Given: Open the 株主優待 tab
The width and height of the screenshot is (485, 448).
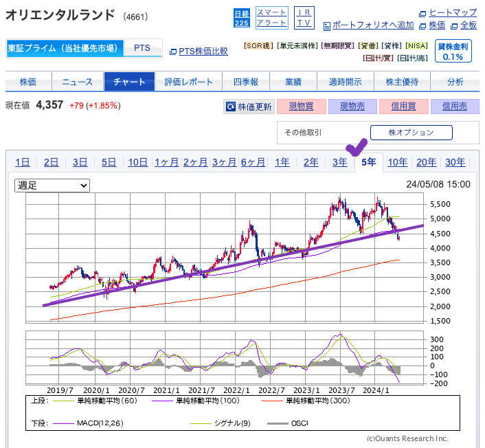Looking at the screenshot, I should click(x=402, y=82).
